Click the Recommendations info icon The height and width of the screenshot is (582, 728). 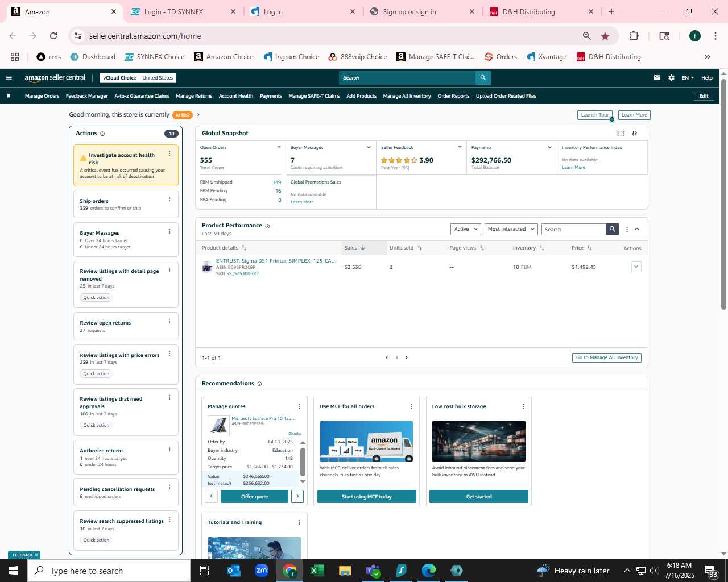(259, 384)
